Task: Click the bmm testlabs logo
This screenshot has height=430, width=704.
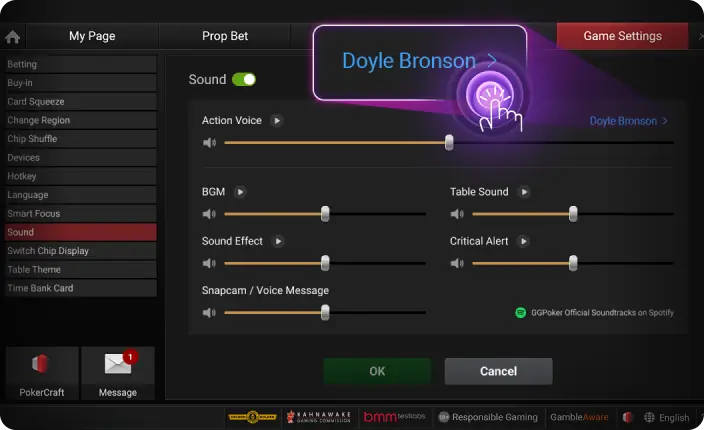Action: click(x=394, y=417)
